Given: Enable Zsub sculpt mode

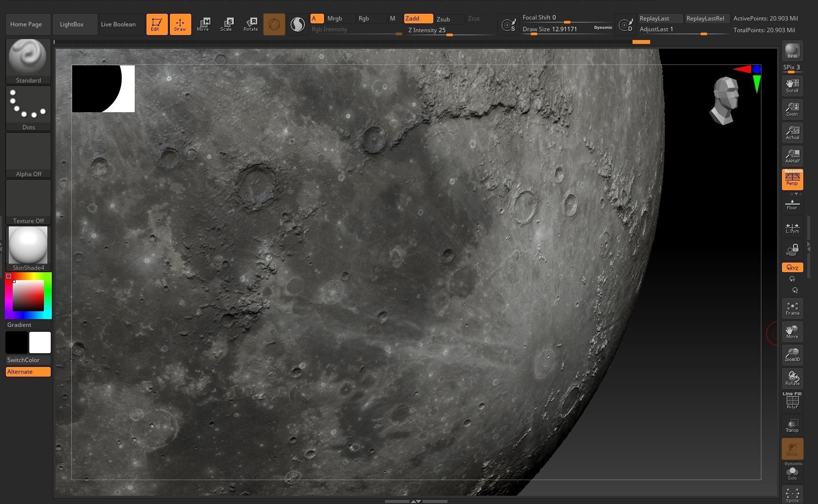Looking at the screenshot, I should (449, 19).
